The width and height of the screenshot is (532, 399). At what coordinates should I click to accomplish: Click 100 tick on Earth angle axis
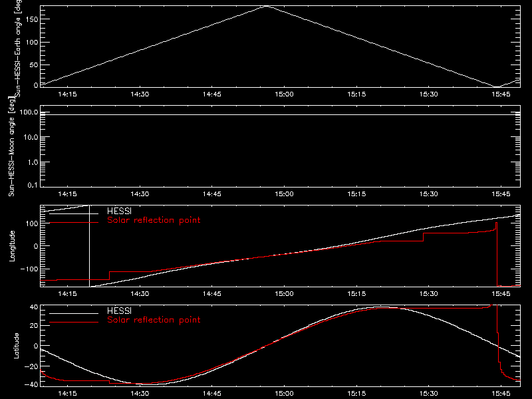(32, 42)
